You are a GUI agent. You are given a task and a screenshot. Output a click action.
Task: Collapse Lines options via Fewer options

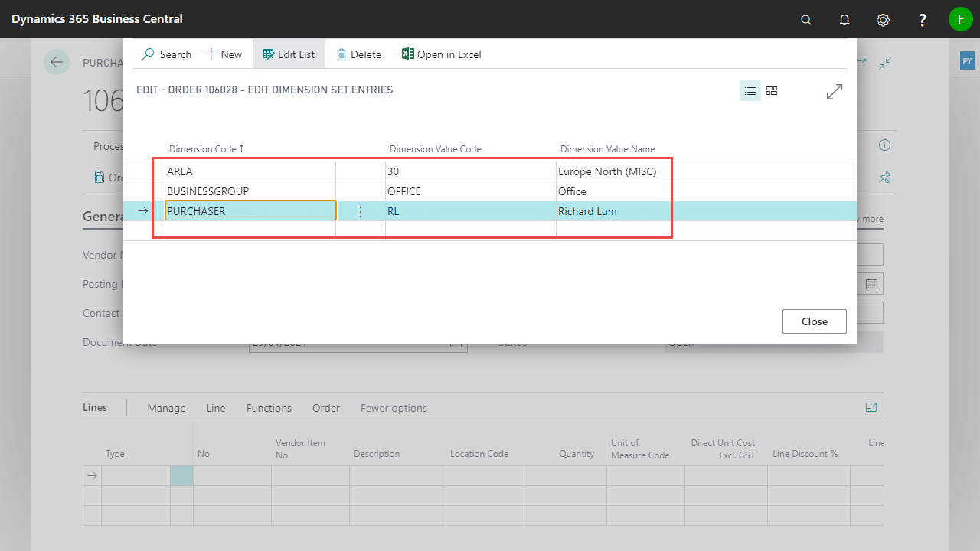393,408
